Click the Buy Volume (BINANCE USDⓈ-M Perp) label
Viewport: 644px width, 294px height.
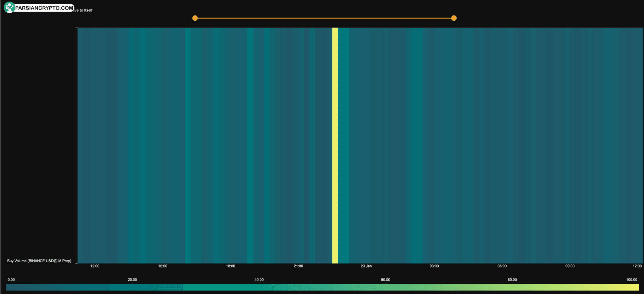39,261
